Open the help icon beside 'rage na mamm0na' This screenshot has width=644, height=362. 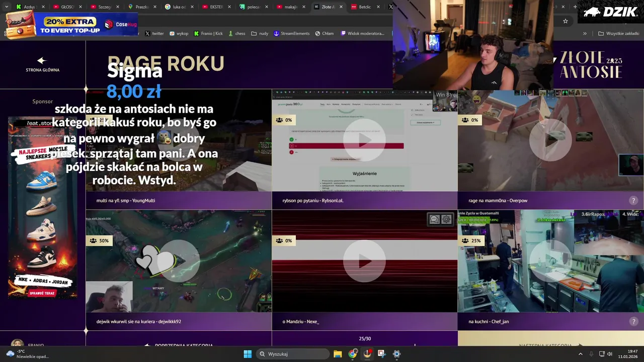pyautogui.click(x=633, y=201)
